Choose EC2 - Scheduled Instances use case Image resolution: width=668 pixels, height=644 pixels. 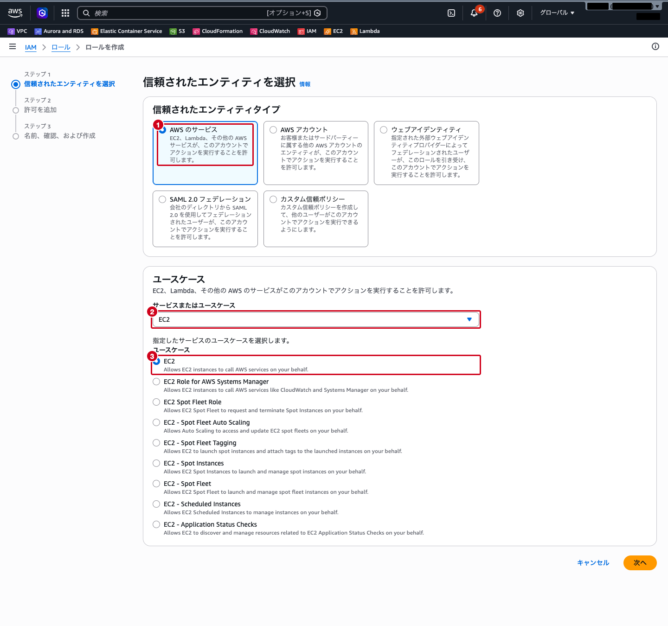pyautogui.click(x=156, y=504)
